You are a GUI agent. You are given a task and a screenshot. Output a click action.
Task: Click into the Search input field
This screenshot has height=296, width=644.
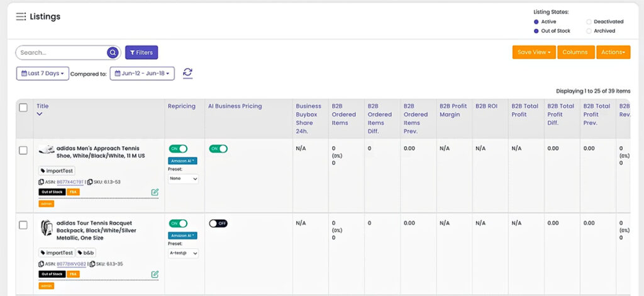pyautogui.click(x=62, y=53)
